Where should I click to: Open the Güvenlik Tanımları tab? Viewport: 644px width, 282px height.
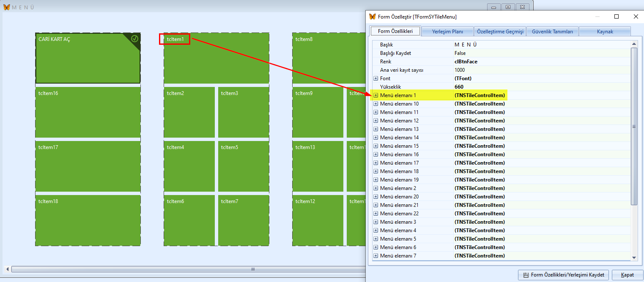point(552,32)
